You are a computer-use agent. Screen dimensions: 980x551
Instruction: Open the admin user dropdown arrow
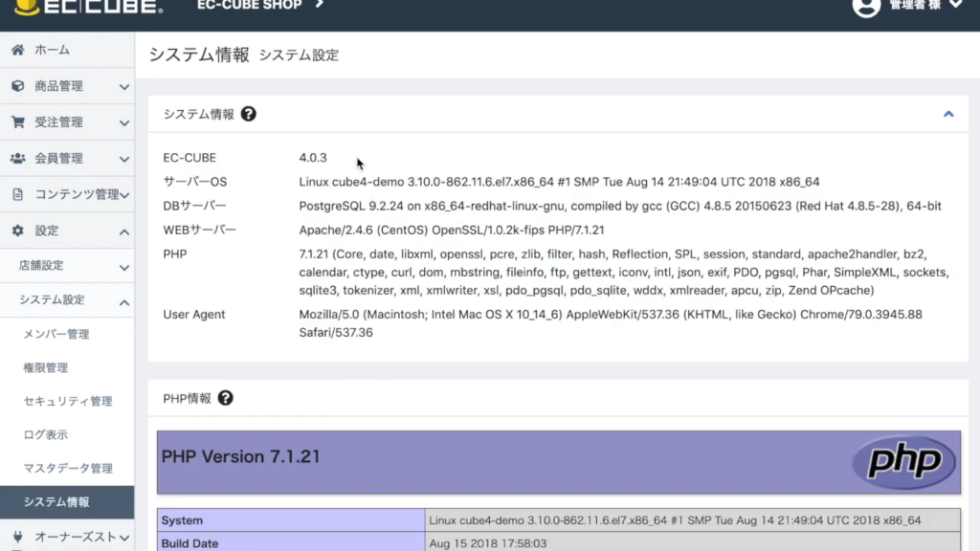tap(955, 6)
